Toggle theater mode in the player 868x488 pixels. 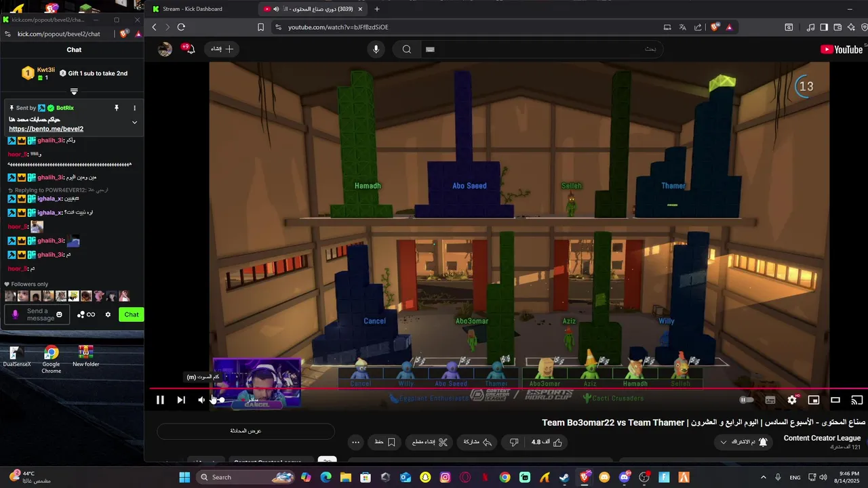(835, 400)
